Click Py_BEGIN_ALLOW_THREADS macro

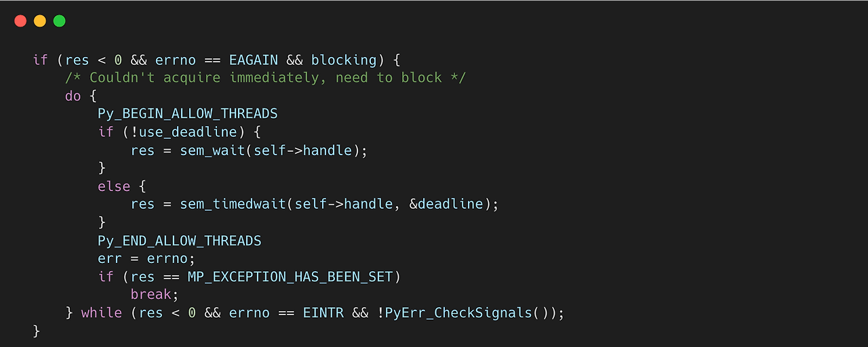(x=188, y=113)
